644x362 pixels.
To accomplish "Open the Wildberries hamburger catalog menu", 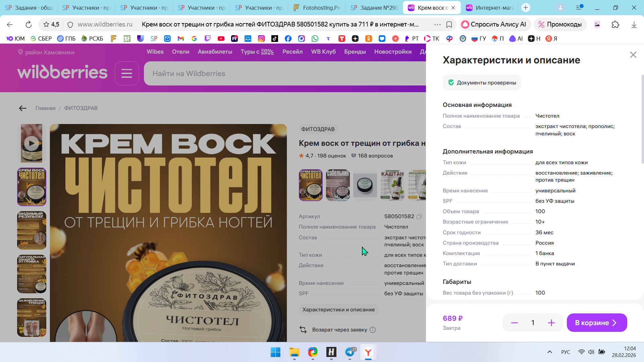I will [x=126, y=73].
